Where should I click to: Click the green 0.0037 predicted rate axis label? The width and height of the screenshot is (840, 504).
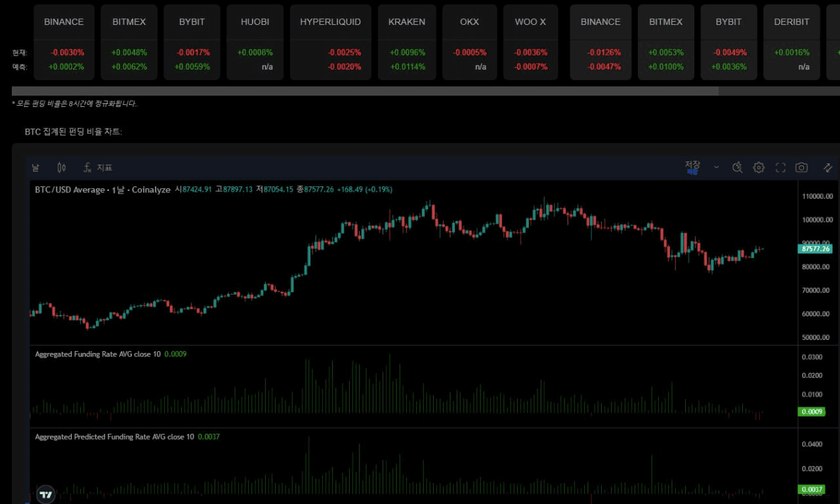812,490
